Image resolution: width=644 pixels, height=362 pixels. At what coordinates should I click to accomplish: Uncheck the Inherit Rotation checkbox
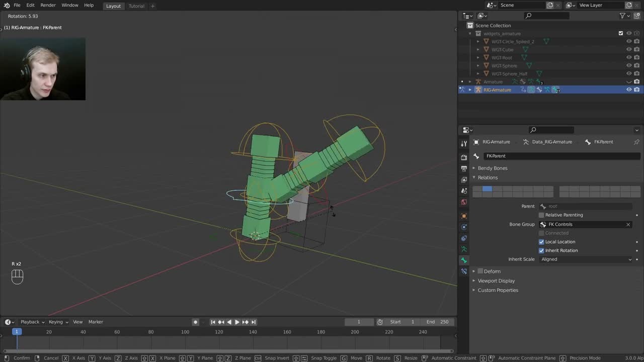point(541,250)
